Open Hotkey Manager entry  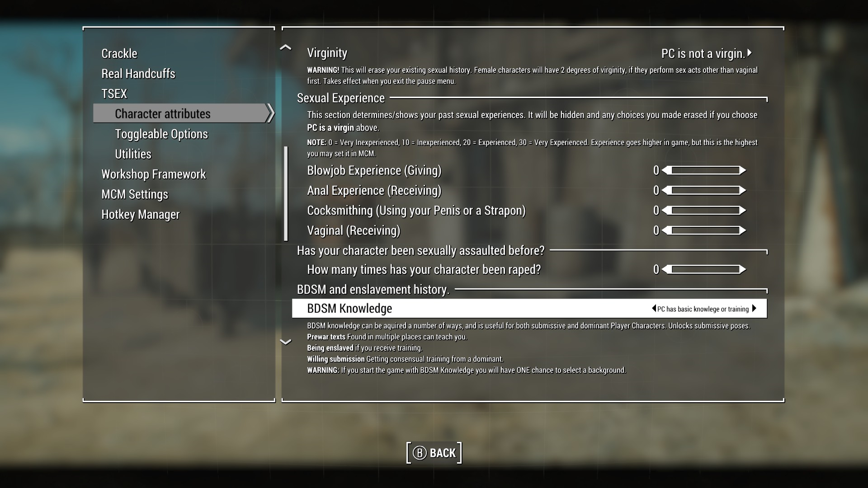pyautogui.click(x=140, y=215)
